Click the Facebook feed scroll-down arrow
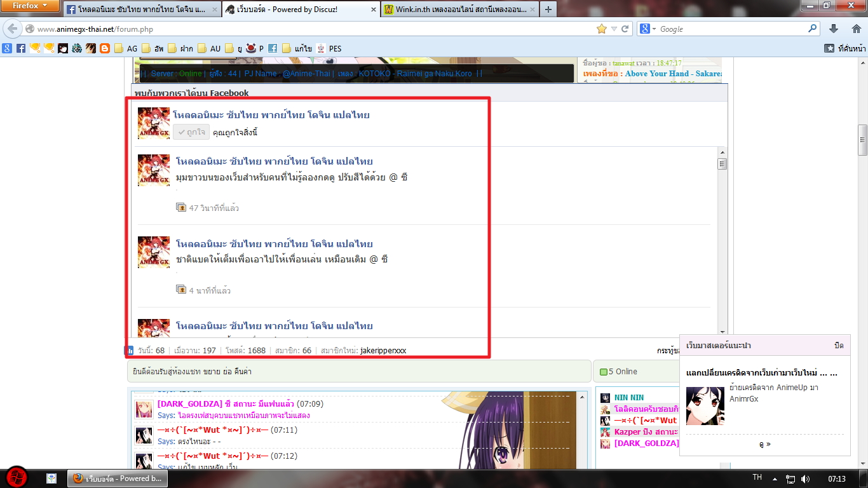Image resolution: width=868 pixels, height=488 pixels. tap(722, 332)
